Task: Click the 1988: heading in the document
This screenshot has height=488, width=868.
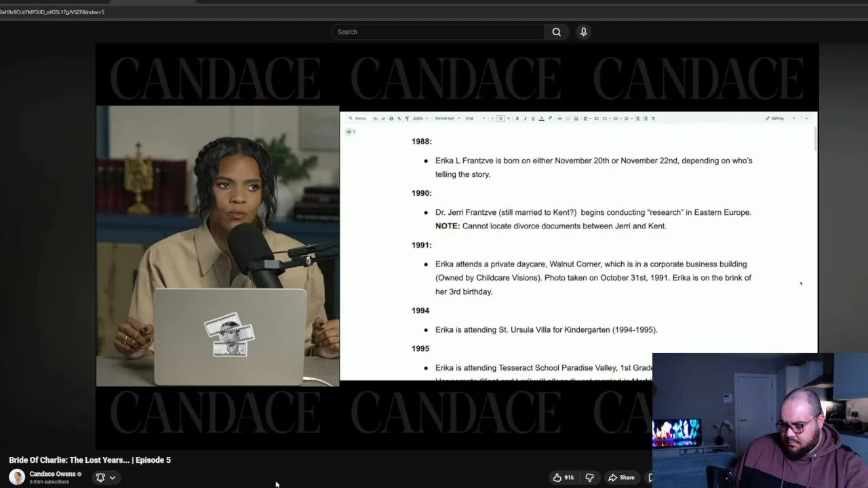Action: pos(421,142)
